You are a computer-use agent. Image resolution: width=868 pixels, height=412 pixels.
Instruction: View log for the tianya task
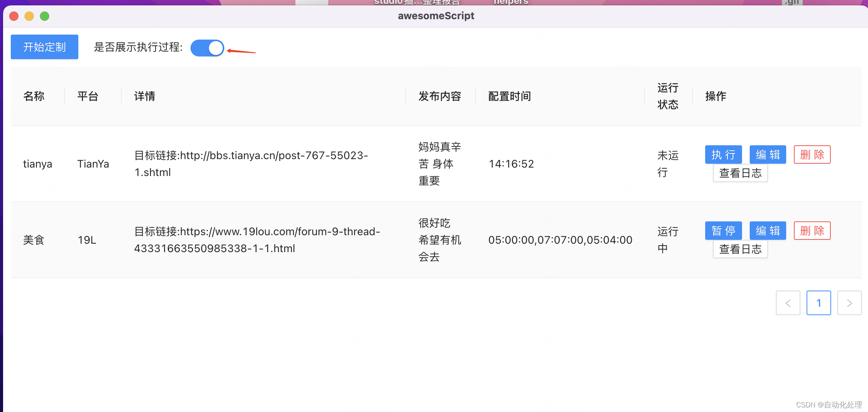pos(740,173)
